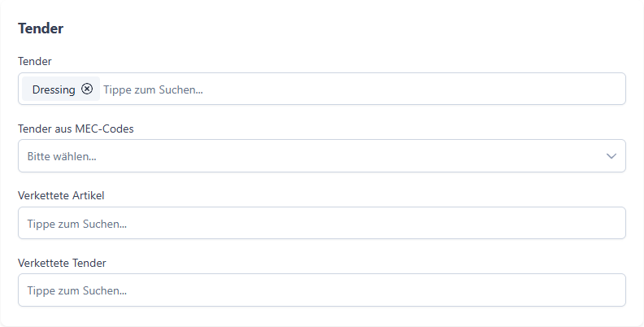Screen dimensions: 644x327
Task: Click 'Tippe zum Suchen...' placeholder in Verkettete Artikel
Action: point(77,224)
